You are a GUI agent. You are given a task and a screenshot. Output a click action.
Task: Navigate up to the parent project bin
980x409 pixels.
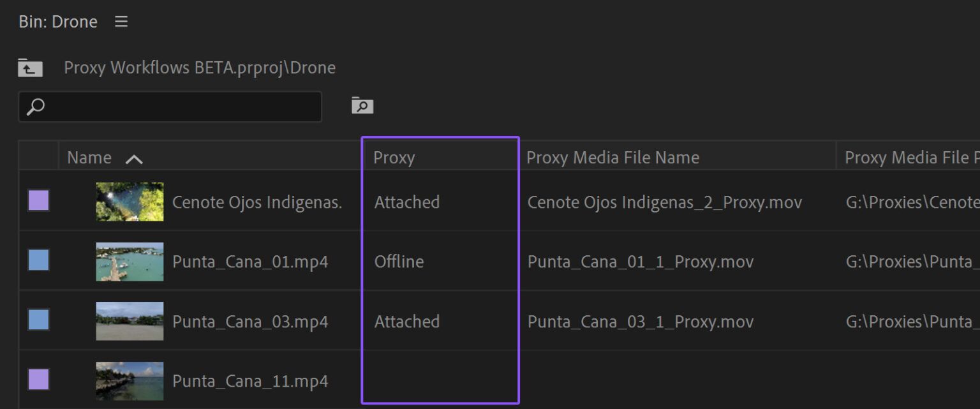click(30, 67)
